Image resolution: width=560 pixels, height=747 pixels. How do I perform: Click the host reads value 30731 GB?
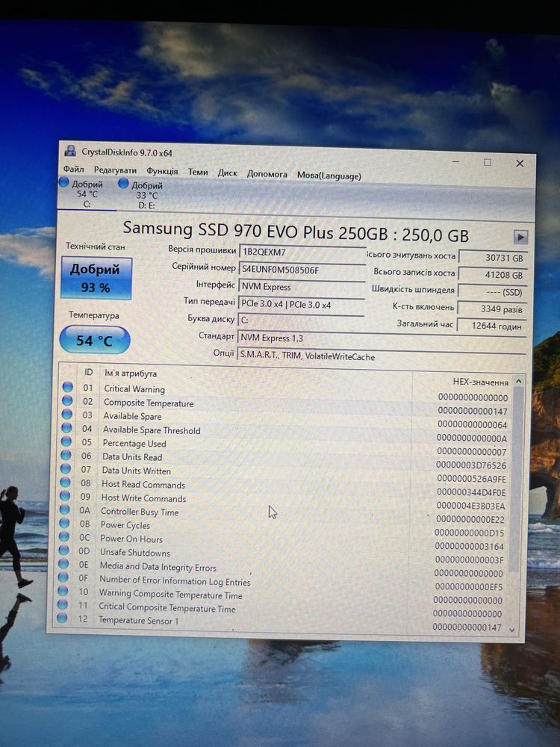pyautogui.click(x=493, y=258)
